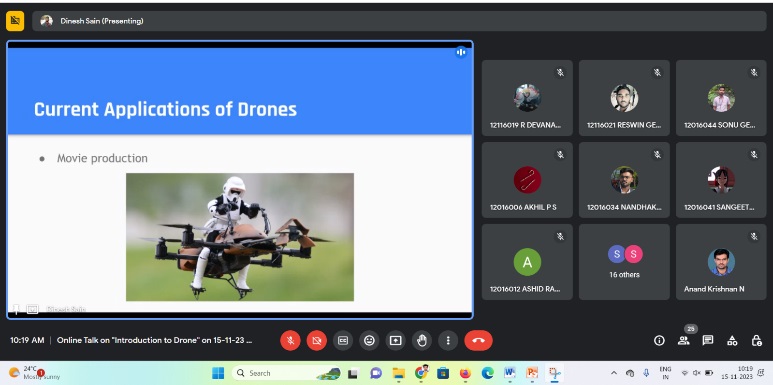773x385 pixels.
Task: Turn on the camera in the call controls
Action: (x=316, y=341)
